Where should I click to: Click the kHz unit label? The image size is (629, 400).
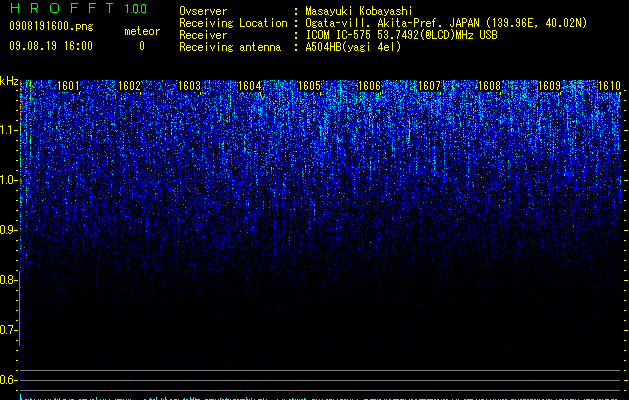[9, 81]
